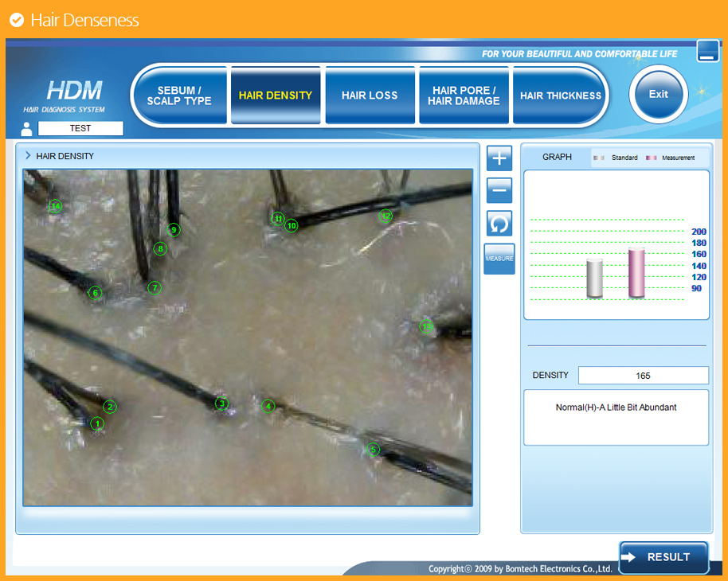This screenshot has width=728, height=581.
Task: Click the DENSITY value field
Action: [643, 375]
